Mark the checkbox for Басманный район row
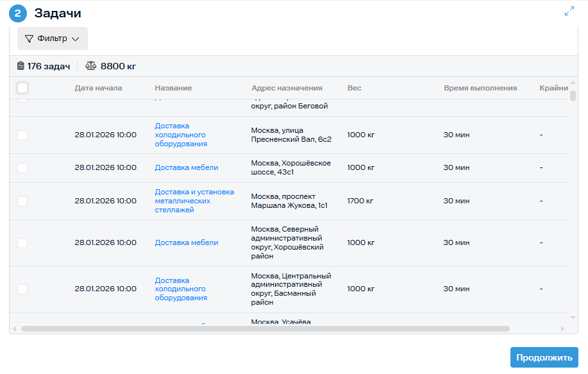This screenshot has width=588, height=374. 22,289
